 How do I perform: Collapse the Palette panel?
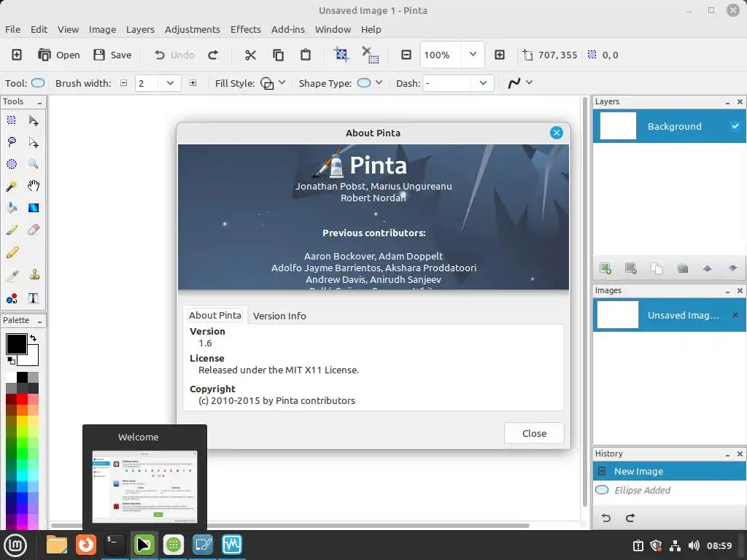click(39, 322)
